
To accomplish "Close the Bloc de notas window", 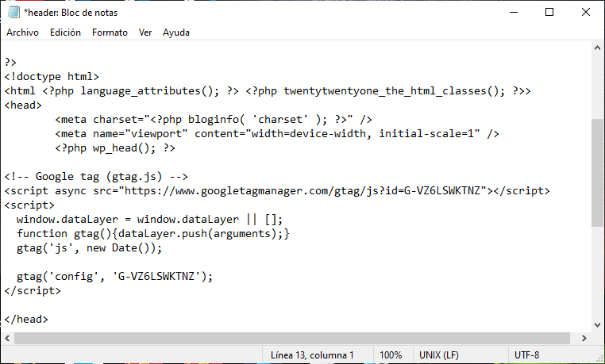I will tap(586, 13).
